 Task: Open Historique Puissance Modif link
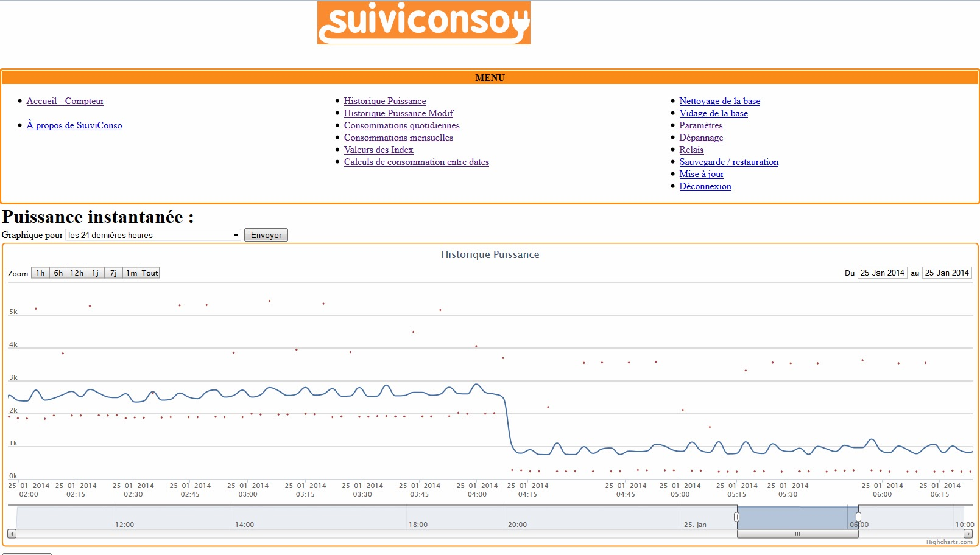(398, 113)
